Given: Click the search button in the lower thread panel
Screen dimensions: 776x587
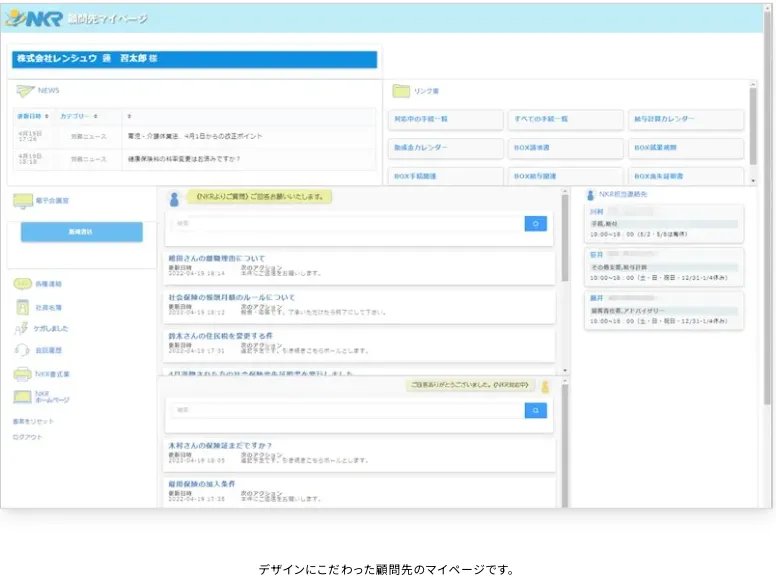Looking at the screenshot, I should (x=535, y=410).
